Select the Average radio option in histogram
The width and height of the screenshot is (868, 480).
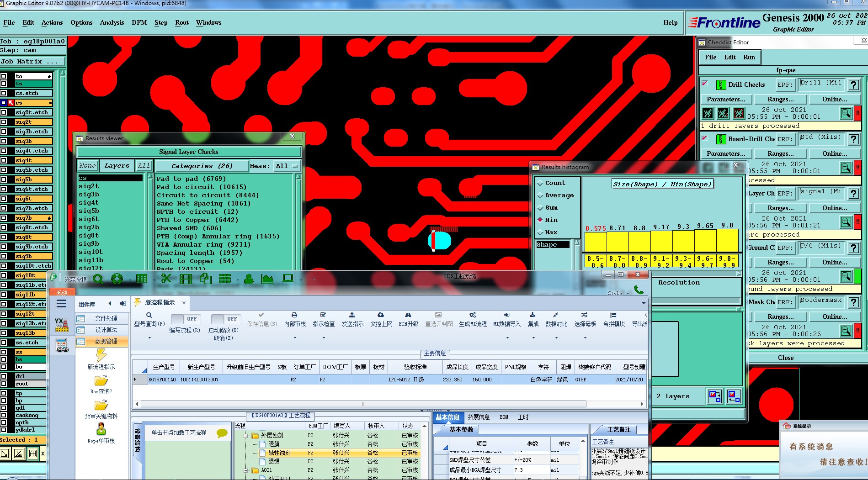click(x=540, y=195)
